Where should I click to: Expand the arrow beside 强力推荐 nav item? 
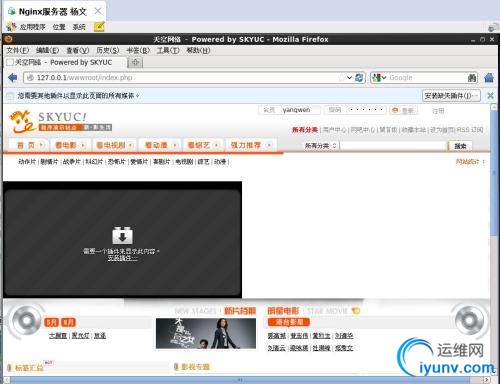tap(269, 145)
